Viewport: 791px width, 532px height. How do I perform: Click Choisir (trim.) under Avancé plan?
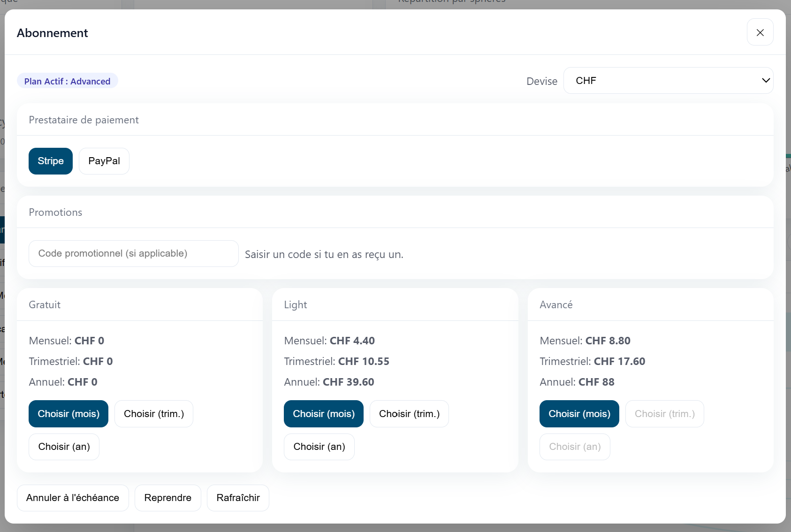664,414
